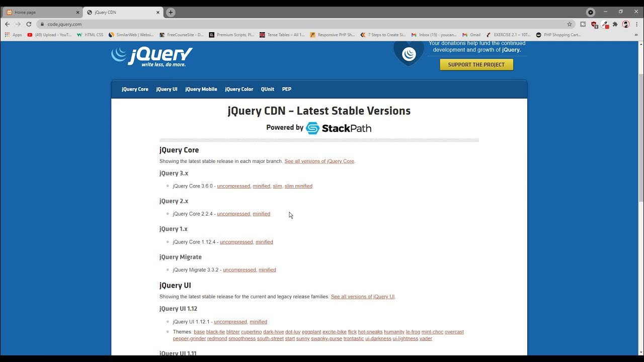Open the eggplant theme link
The height and width of the screenshot is (362, 644).
(x=311, y=332)
